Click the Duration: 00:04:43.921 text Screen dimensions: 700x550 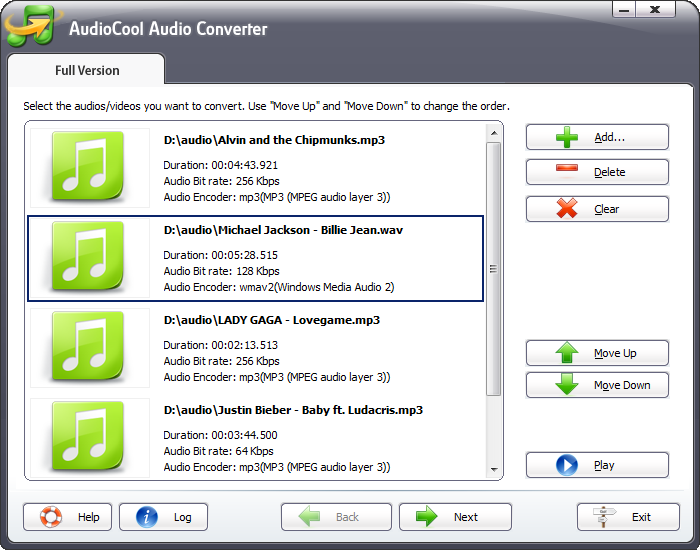[x=221, y=165]
